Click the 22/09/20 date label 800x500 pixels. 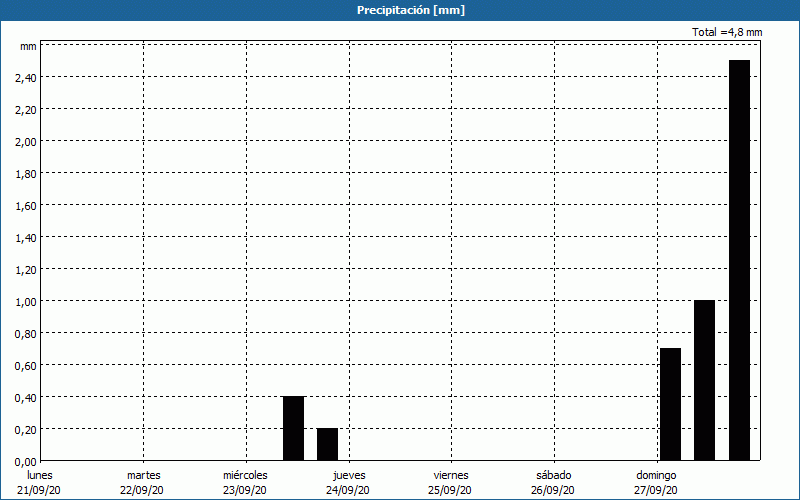click(x=142, y=490)
